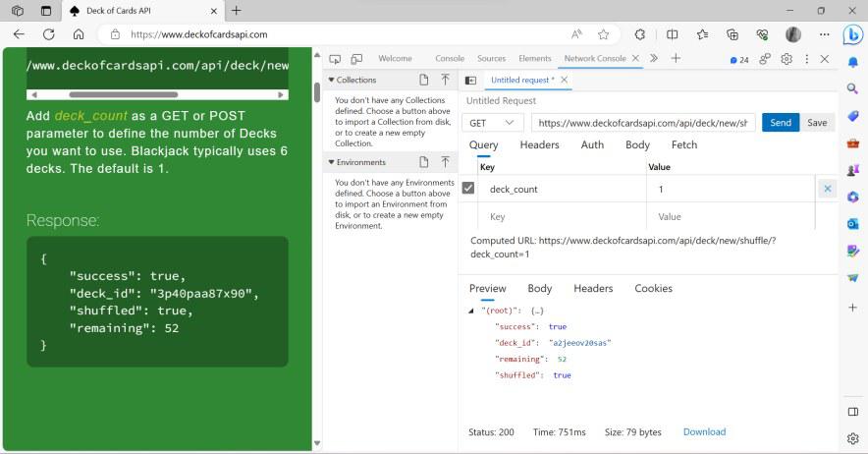This screenshot has height=454, width=868.
Task: Show more DevTools tabs chevron
Action: (x=654, y=58)
